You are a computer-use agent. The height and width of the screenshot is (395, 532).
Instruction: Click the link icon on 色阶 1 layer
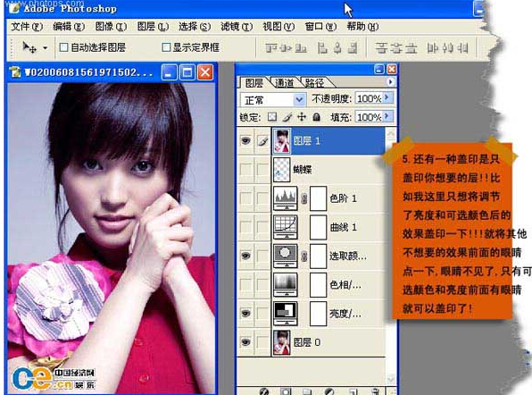[x=304, y=198]
